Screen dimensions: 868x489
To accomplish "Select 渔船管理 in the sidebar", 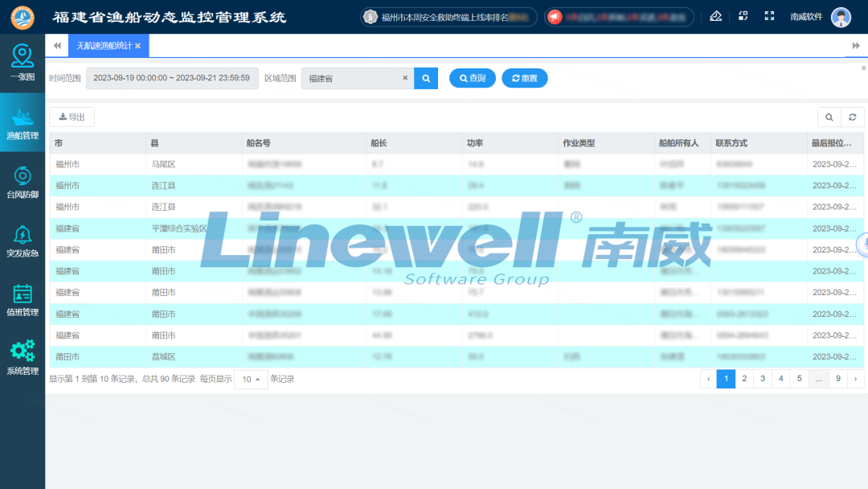I will coord(23,122).
